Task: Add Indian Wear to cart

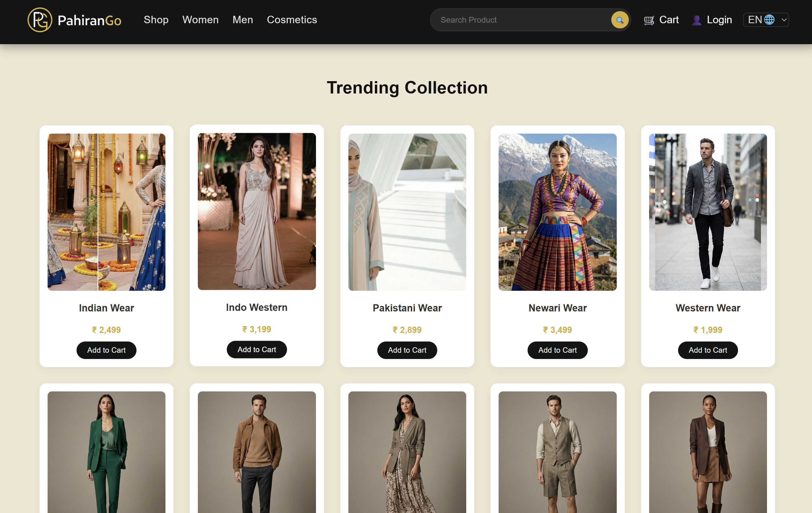Action: tap(106, 350)
